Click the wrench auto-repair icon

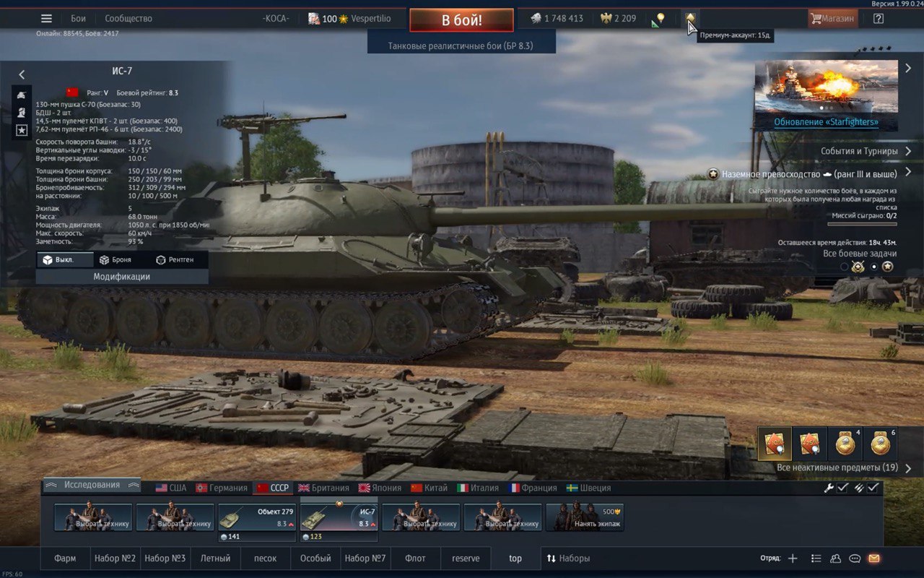click(829, 488)
